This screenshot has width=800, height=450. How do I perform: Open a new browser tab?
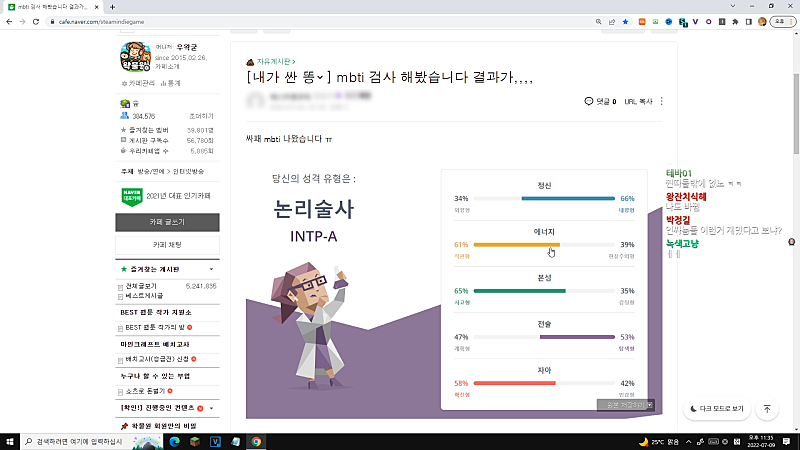pyautogui.click(x=112, y=7)
